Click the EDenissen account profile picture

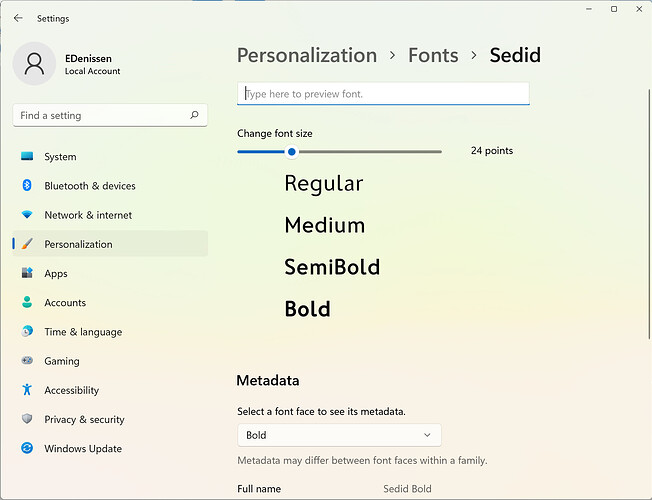coord(35,65)
